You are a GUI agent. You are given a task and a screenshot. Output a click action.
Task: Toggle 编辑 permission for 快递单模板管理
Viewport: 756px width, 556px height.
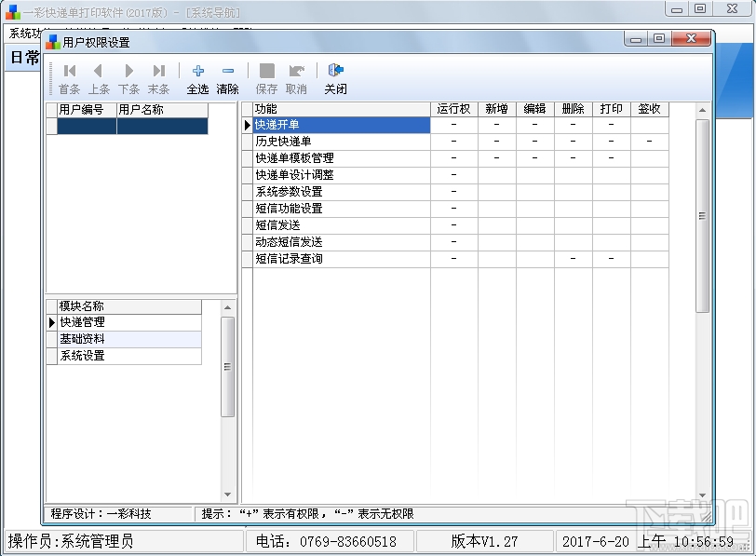(x=535, y=158)
